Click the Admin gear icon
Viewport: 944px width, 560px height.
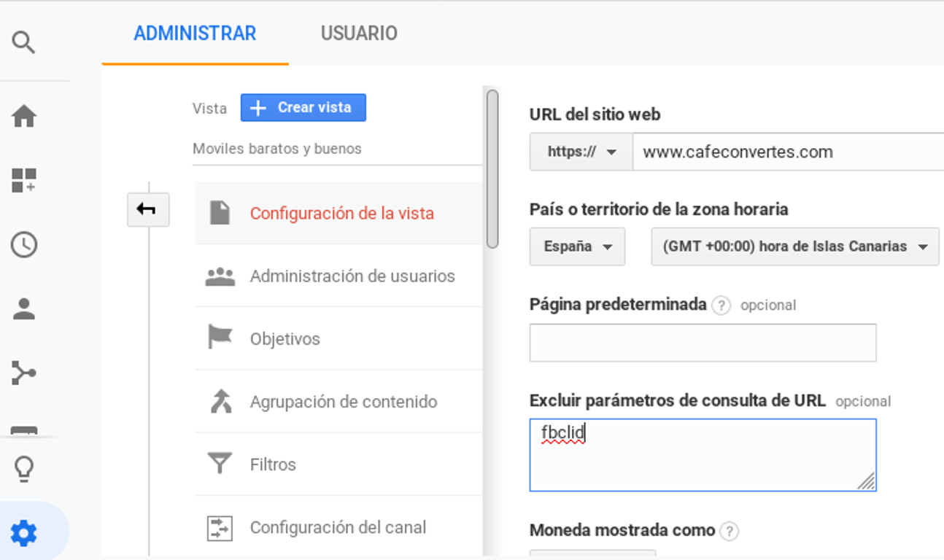[x=24, y=534]
